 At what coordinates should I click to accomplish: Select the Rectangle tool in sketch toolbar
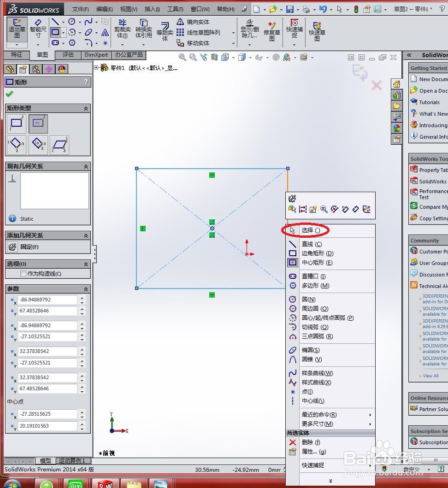pos(55,32)
